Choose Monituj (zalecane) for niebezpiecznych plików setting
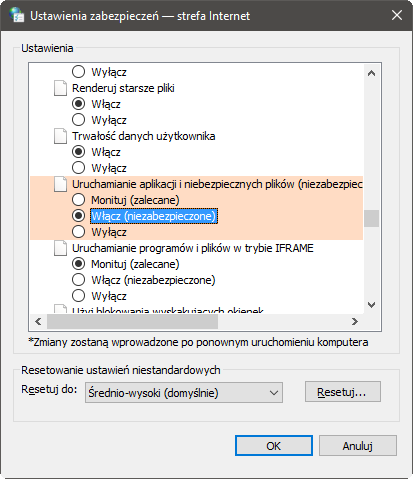Image resolution: width=413 pixels, height=479 pixels. [x=78, y=200]
